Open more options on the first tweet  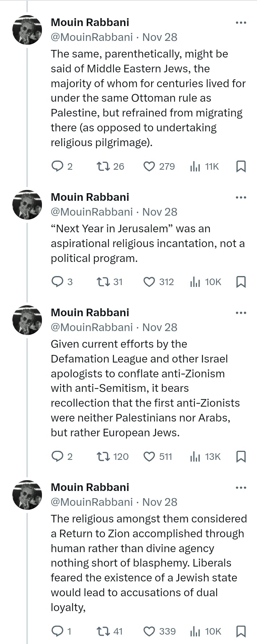pos(241,23)
